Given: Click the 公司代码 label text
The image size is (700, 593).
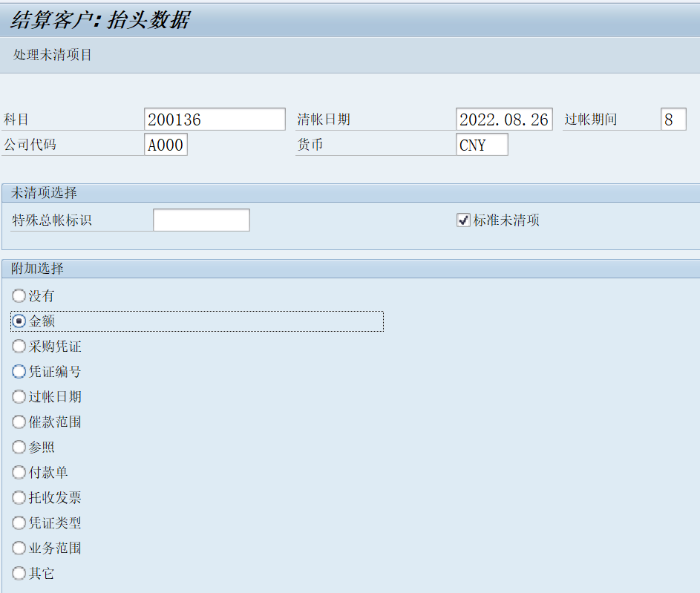Looking at the screenshot, I should point(30,145).
